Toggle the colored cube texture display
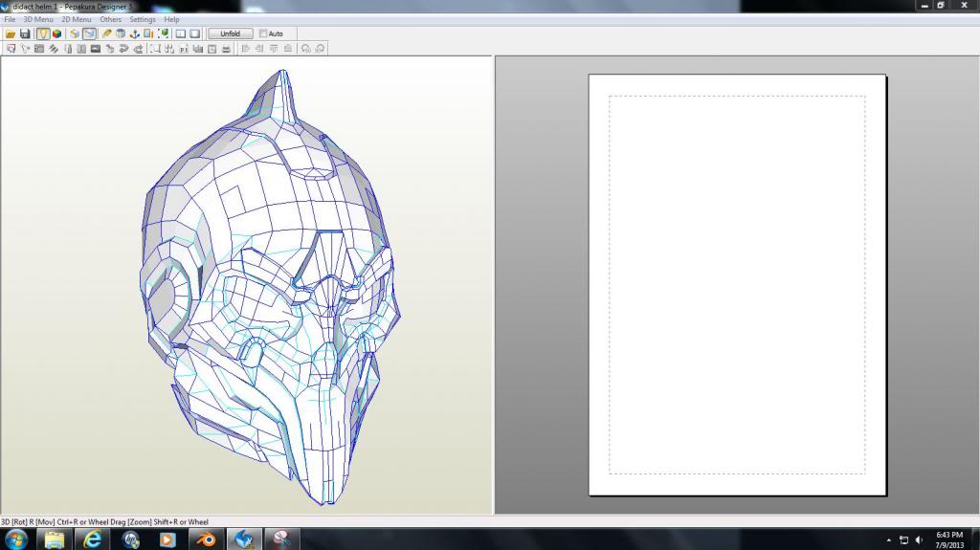 (56, 33)
